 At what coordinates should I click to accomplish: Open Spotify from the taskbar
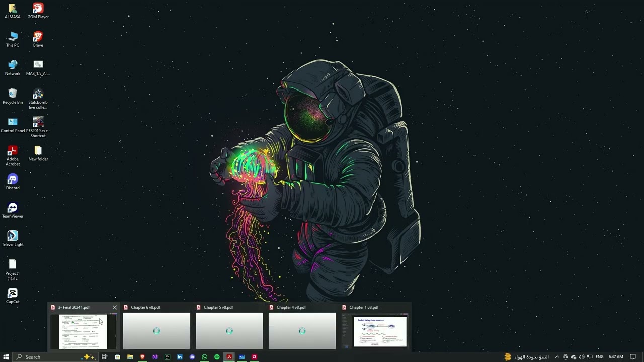point(217,357)
